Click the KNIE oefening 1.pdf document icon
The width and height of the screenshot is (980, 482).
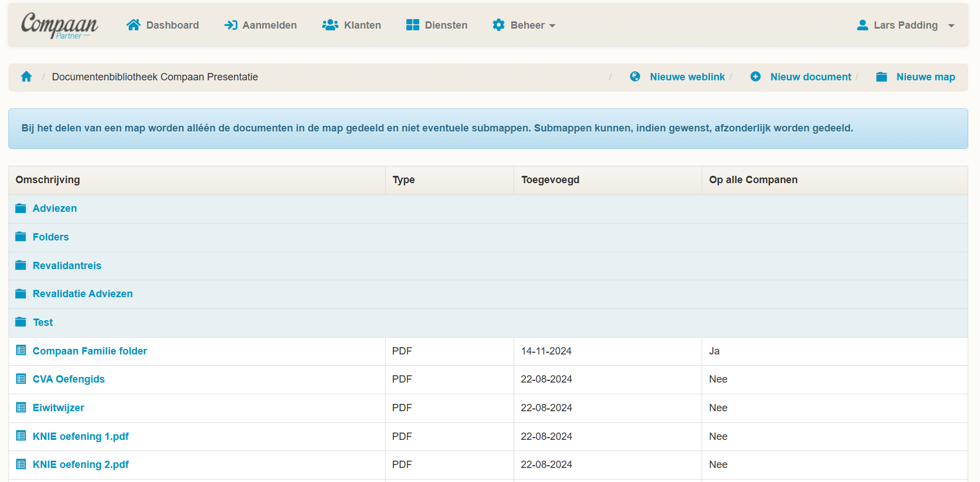pos(21,435)
